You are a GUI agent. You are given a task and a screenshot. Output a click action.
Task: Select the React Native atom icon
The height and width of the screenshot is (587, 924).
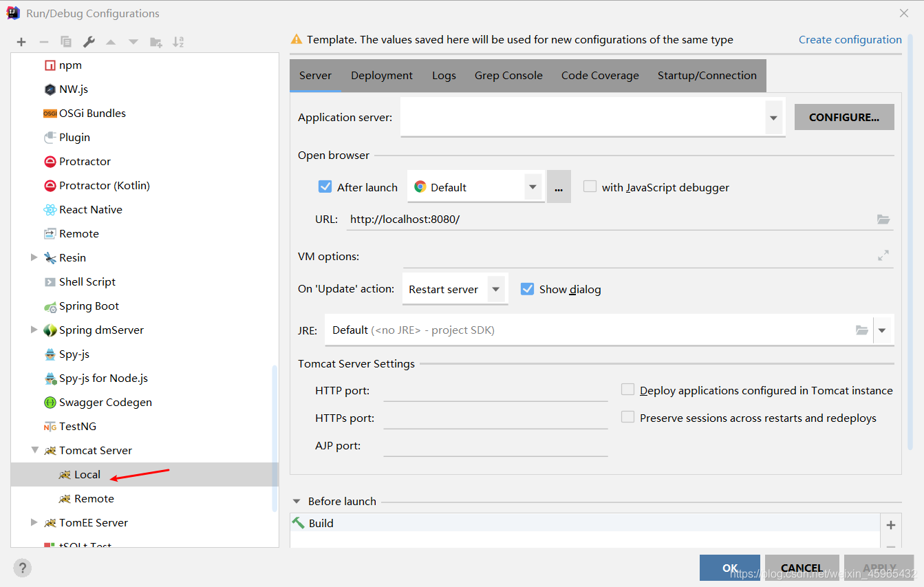tap(50, 210)
